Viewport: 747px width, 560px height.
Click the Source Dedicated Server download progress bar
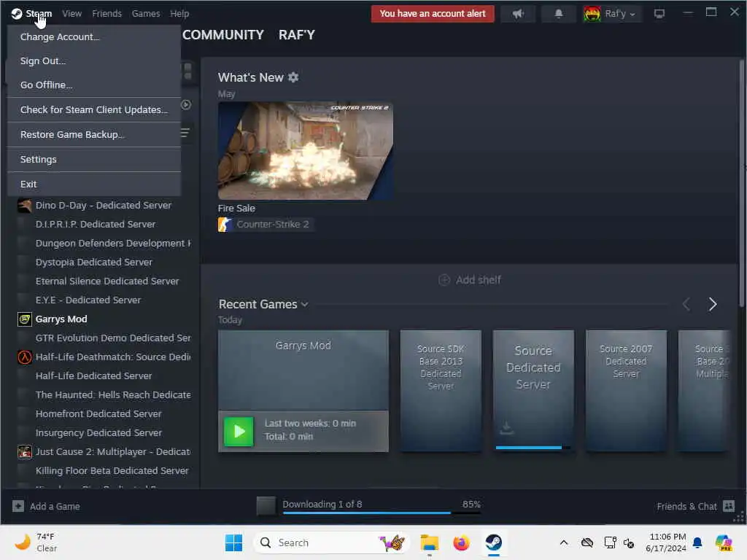[x=533, y=448]
